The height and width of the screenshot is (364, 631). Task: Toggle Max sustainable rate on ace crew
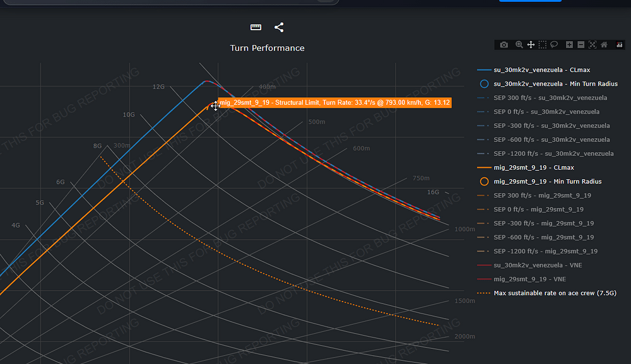[x=555, y=293]
